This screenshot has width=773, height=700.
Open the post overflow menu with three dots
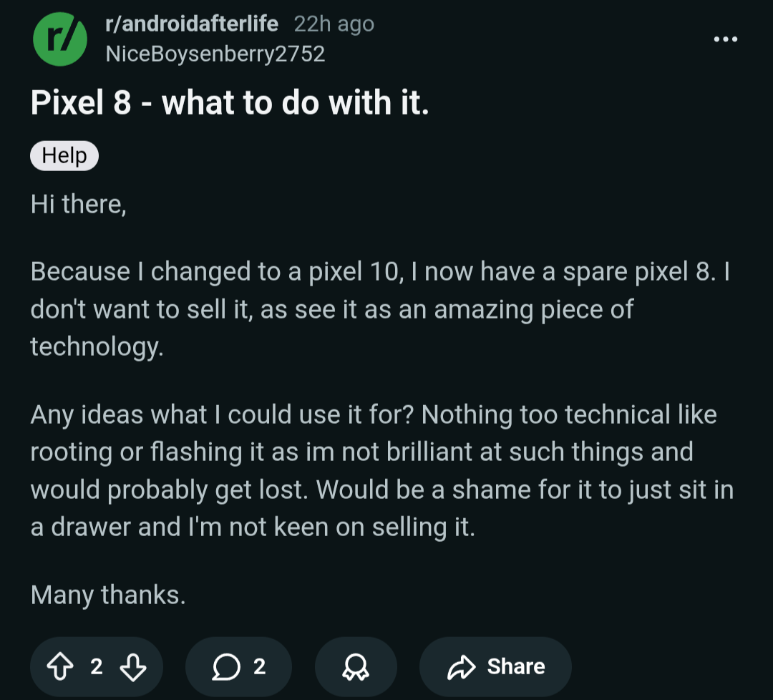coord(726,39)
